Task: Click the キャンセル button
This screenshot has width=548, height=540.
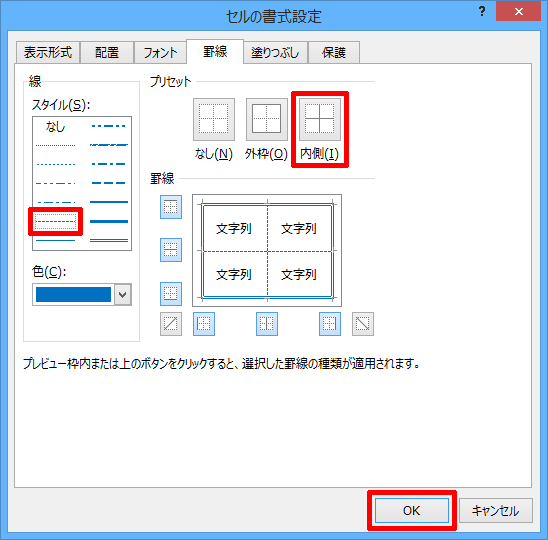Action: click(496, 511)
